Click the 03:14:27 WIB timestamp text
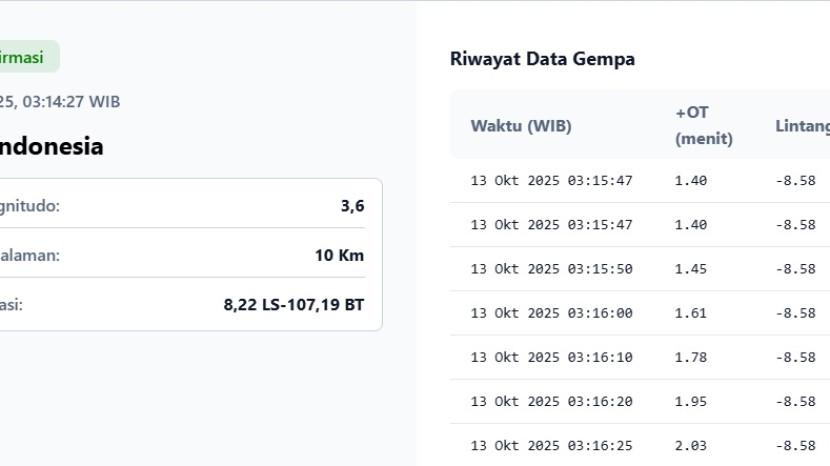Viewport: 830px width, 466px height. click(60, 101)
